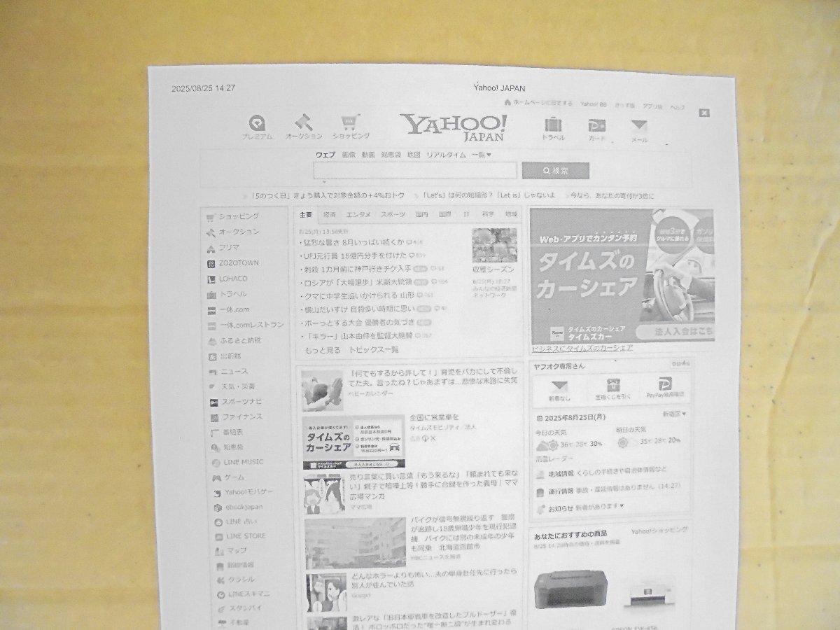
Task: Select the エンタメ news tab
Action: 358,214
